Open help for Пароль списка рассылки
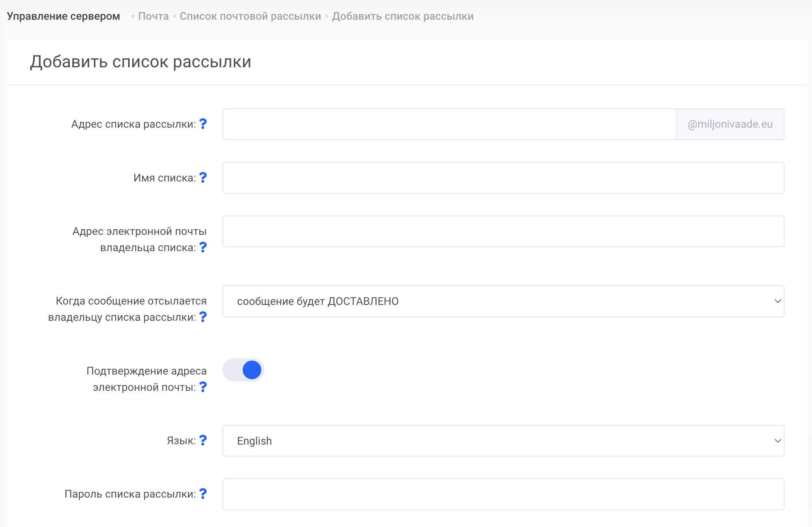 (203, 494)
